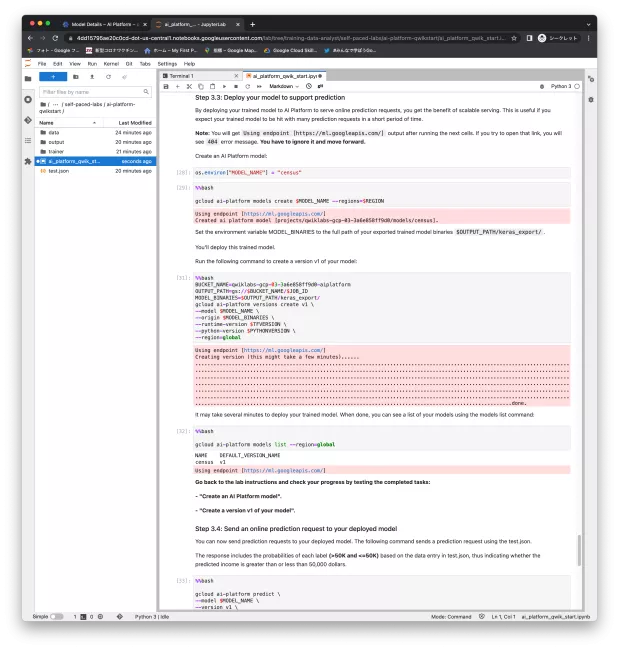Go to self-paced-labs breadcrumb folder
The width and height of the screenshot is (619, 650).
coord(83,104)
